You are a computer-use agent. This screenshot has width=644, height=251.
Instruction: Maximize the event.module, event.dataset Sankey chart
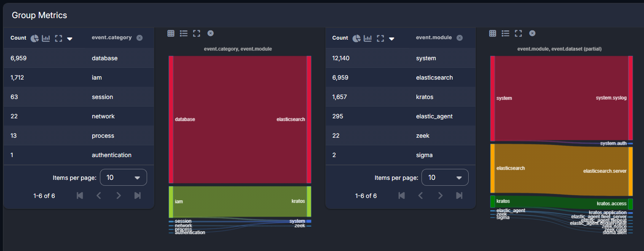(518, 33)
